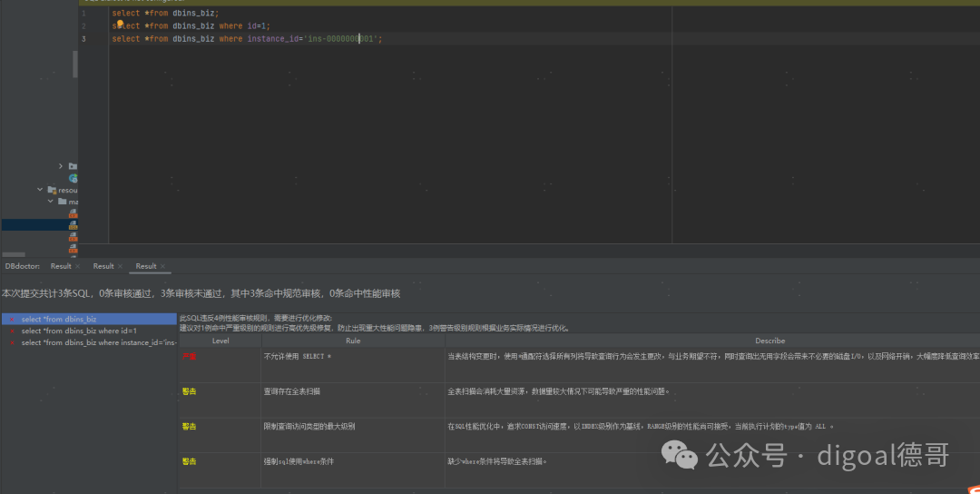The width and height of the screenshot is (980, 494).
Task: Click 'id=1' in the line 2 query
Action: [x=258, y=26]
